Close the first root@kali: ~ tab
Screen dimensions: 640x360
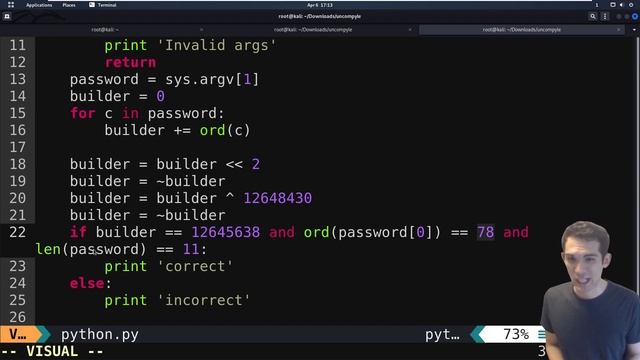click(201, 29)
